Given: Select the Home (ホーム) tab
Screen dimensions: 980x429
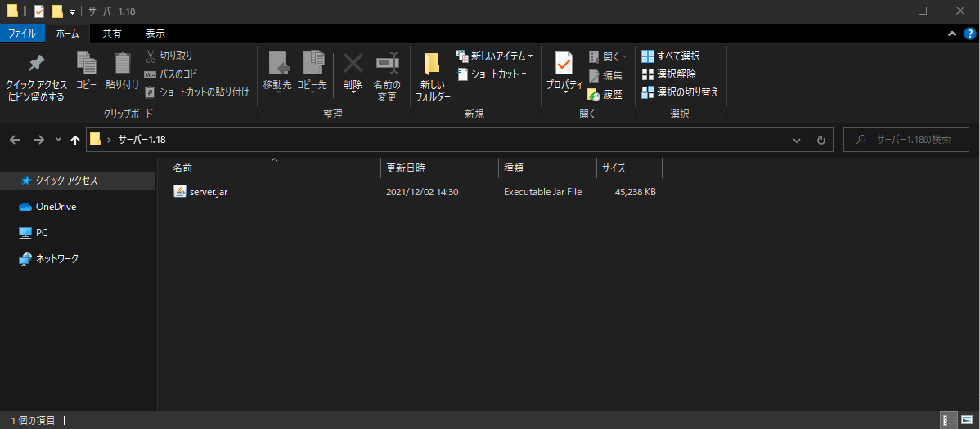Looking at the screenshot, I should (x=68, y=34).
